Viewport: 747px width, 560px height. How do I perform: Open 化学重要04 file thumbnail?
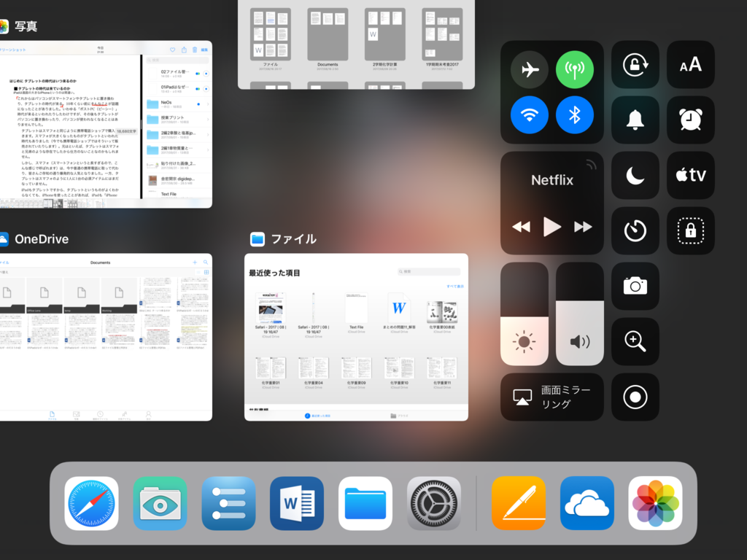314,371
